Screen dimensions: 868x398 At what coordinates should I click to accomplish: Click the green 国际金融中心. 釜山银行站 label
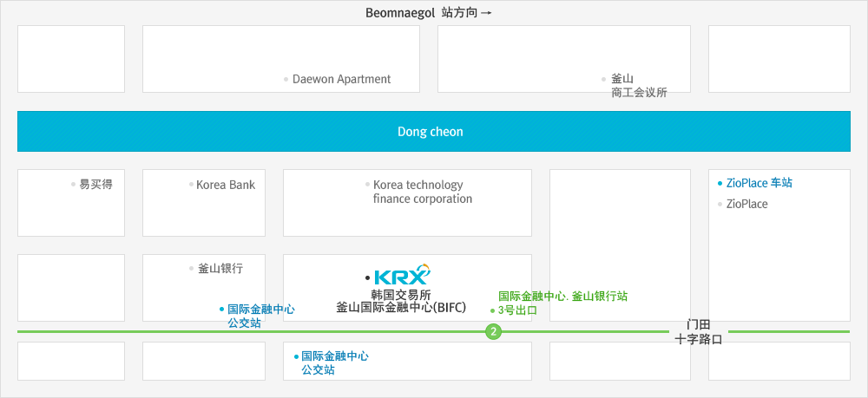tap(563, 297)
